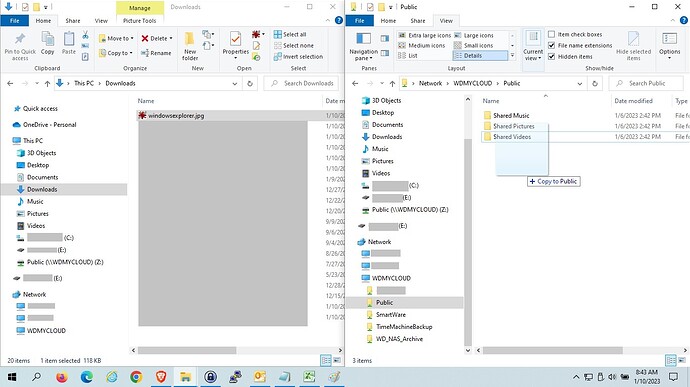690x387 pixels.
Task: Toggle File name extensions checkbox
Action: [580, 45]
